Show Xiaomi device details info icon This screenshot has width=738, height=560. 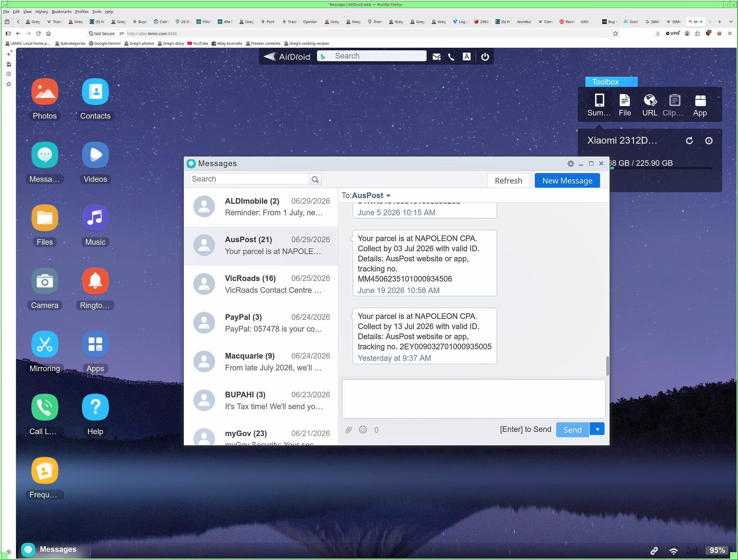(x=709, y=141)
